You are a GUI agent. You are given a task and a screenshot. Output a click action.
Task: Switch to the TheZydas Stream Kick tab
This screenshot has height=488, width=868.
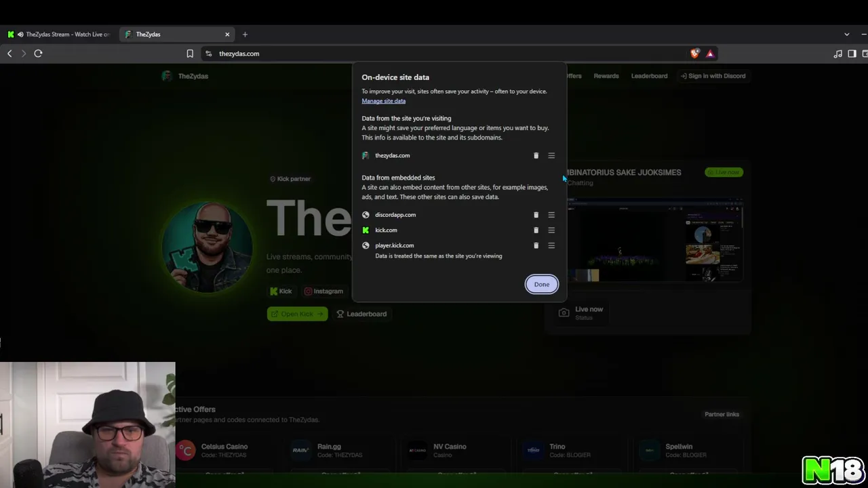59,35
